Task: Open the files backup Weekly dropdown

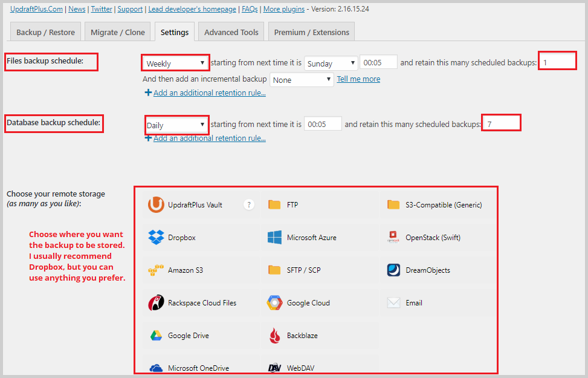Action: click(x=175, y=63)
